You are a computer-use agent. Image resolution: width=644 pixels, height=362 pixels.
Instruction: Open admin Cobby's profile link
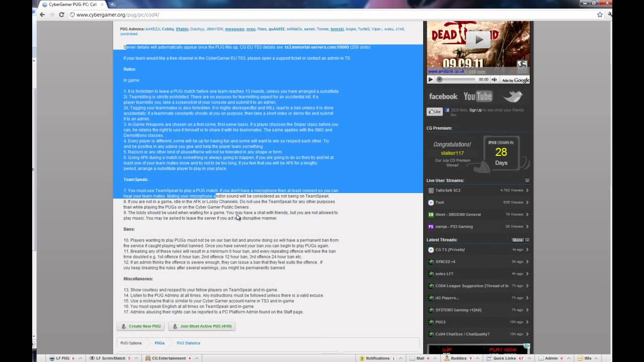pos(168,29)
